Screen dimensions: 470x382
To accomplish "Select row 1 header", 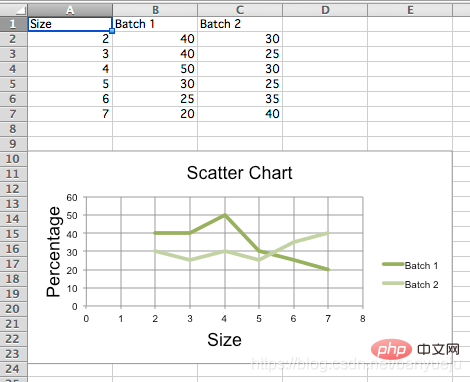I will pos(13,24).
